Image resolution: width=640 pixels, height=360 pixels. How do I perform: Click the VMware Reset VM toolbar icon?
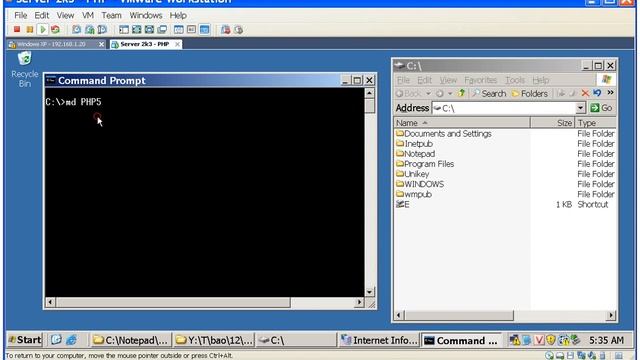pyautogui.click(x=55, y=29)
